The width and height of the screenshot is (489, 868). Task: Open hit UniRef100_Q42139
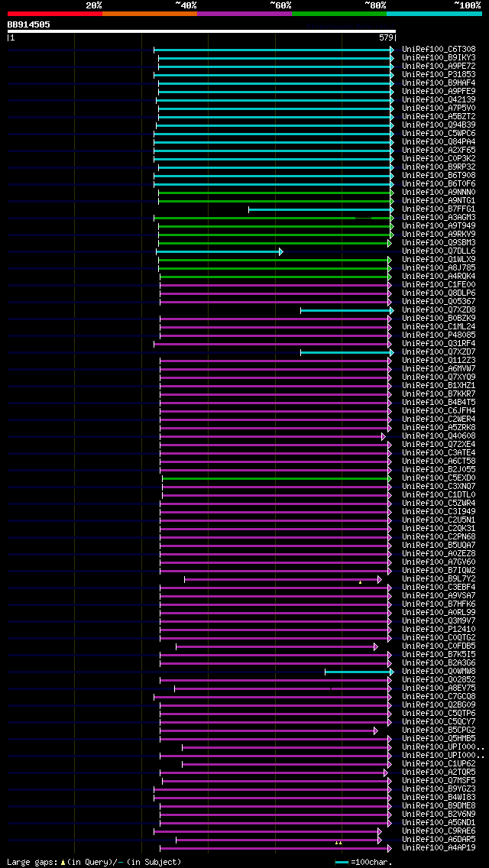439,99
